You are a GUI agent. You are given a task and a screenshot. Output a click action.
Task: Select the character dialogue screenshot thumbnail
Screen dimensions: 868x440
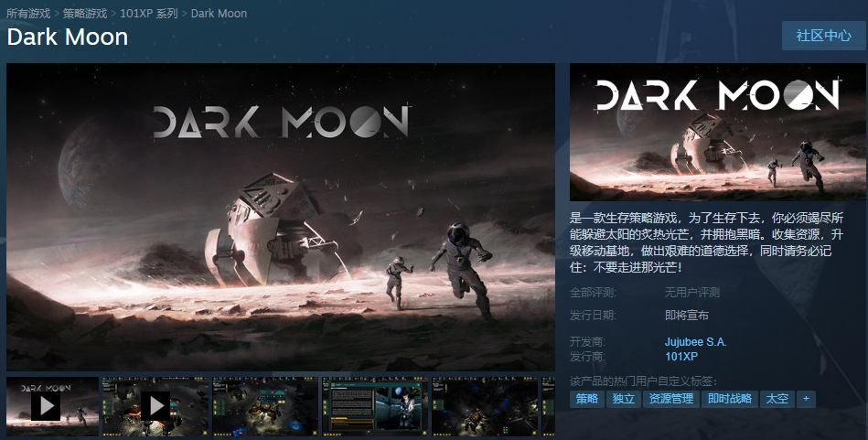point(375,406)
